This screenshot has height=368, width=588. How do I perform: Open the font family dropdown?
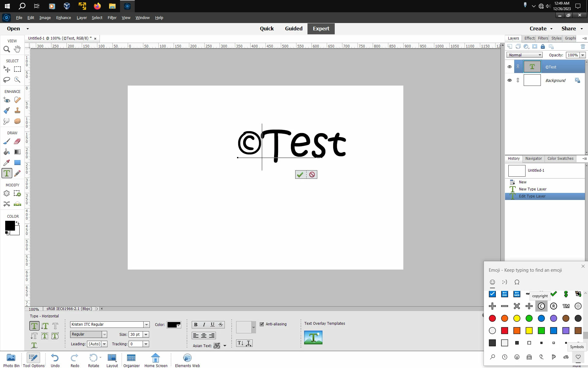coord(146,324)
